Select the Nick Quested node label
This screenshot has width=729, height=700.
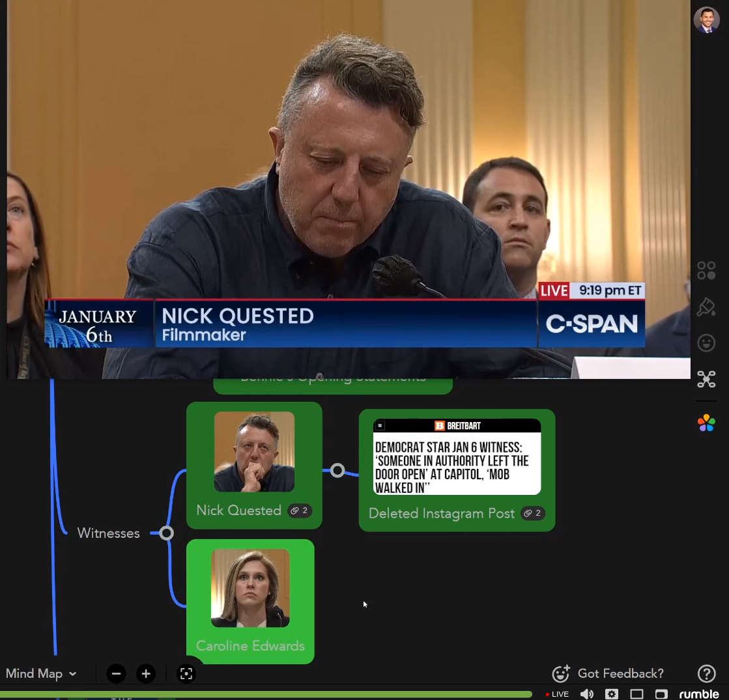pos(238,511)
